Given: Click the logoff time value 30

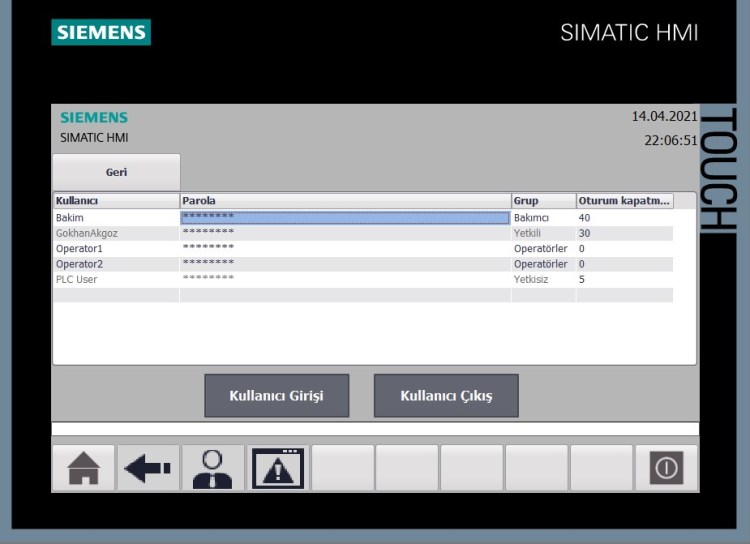Looking at the screenshot, I should [x=624, y=233].
